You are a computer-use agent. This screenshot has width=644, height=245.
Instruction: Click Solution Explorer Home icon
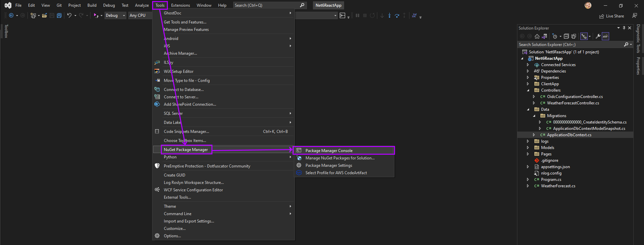pyautogui.click(x=537, y=36)
